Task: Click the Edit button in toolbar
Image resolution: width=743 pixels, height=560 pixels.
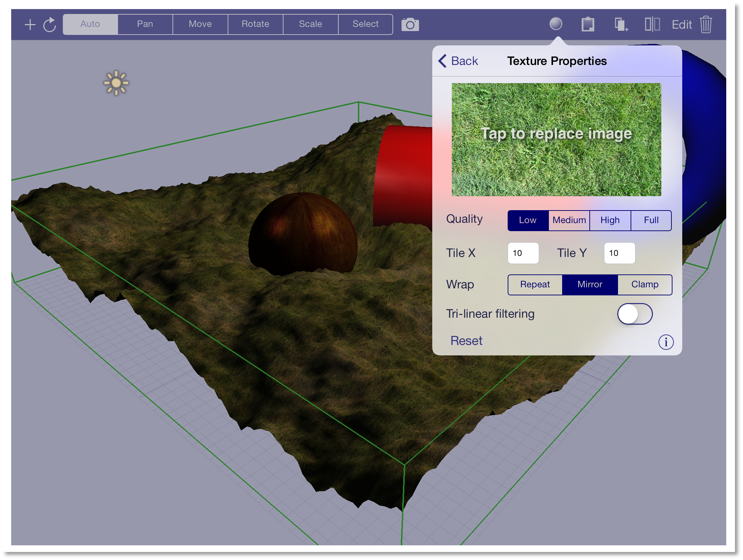Action: (x=682, y=24)
